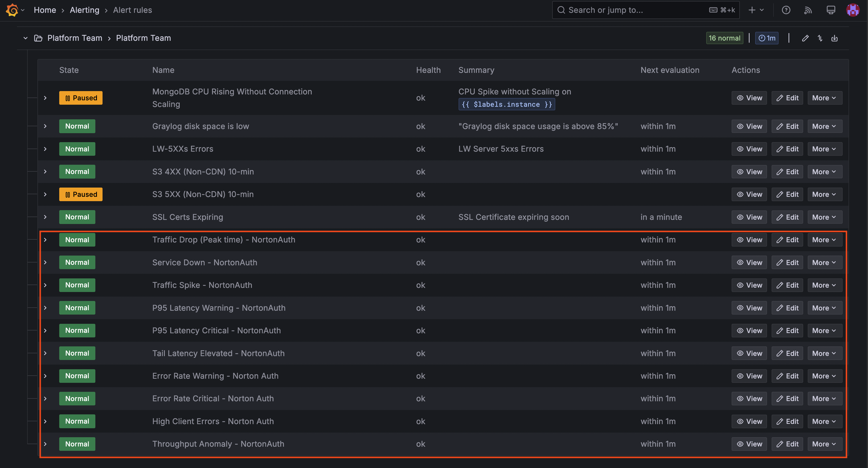Image resolution: width=868 pixels, height=468 pixels.
Task: View the P95 Latency Critical - NortonAuth rule
Action: click(749, 330)
